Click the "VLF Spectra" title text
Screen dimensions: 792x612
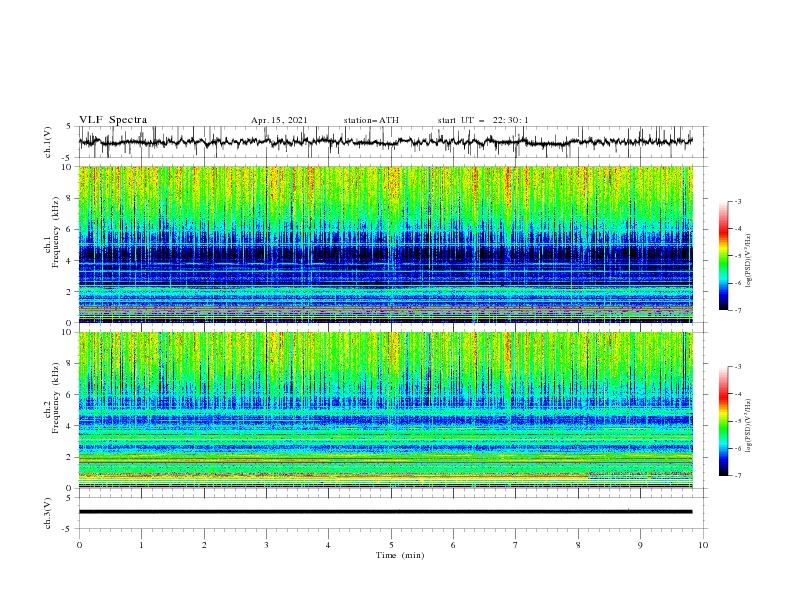tap(113, 120)
